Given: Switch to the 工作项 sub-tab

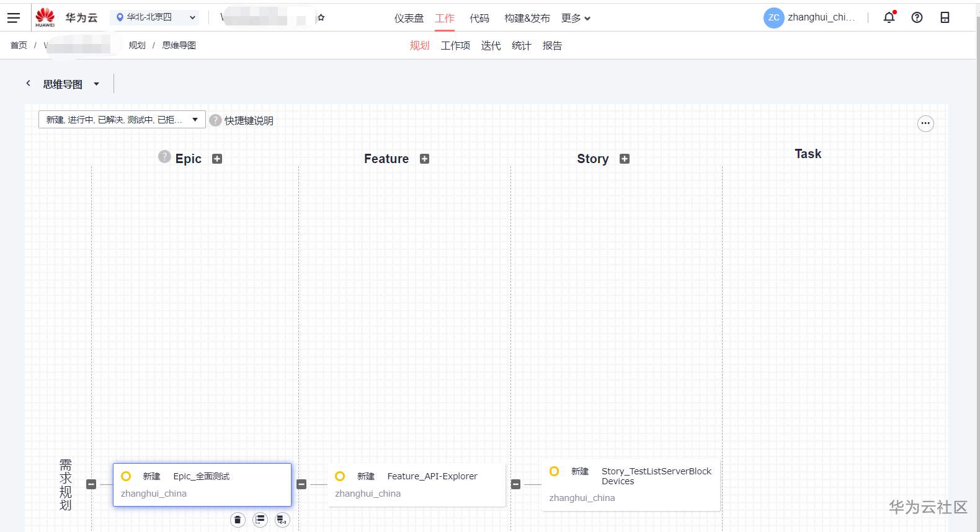Looking at the screenshot, I should [x=455, y=45].
